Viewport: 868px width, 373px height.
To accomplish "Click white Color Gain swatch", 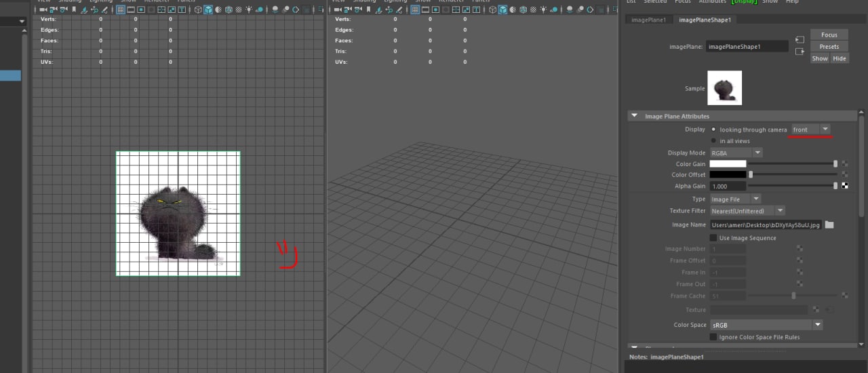I will click(x=728, y=164).
